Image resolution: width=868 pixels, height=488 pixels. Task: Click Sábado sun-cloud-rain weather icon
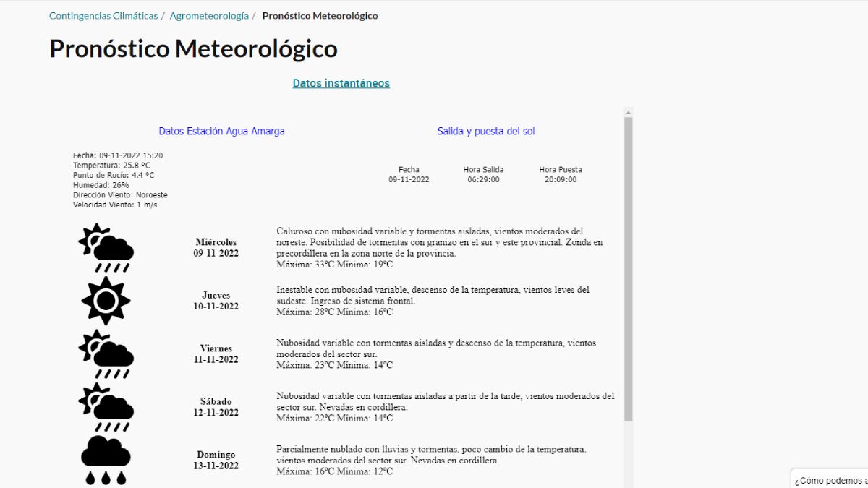click(x=106, y=407)
